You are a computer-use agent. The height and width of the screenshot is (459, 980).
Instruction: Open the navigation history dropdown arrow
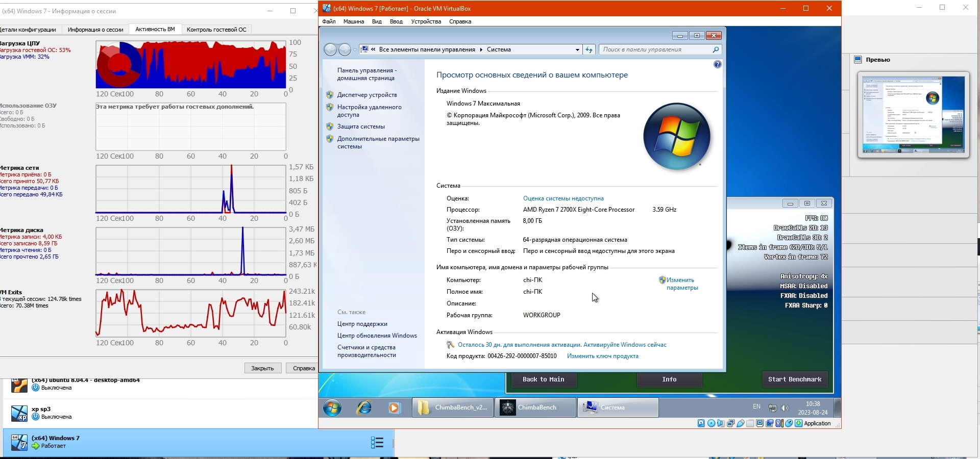pos(355,49)
